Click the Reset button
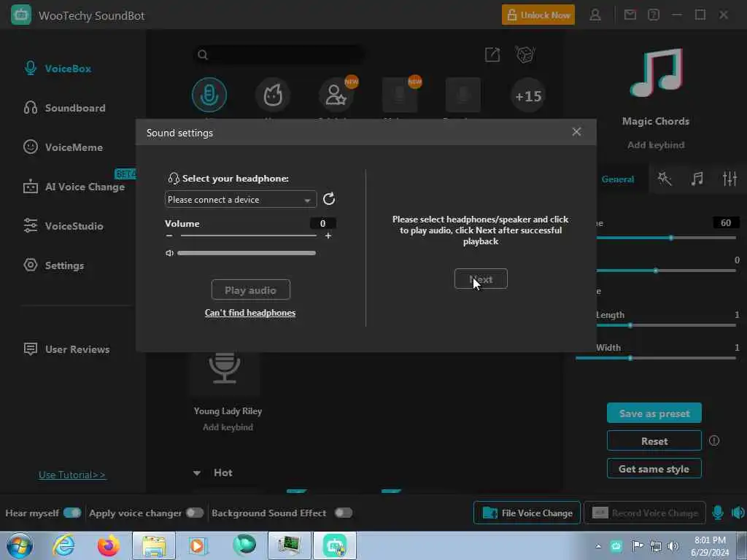Viewport: 747px width, 560px height. coord(654,441)
